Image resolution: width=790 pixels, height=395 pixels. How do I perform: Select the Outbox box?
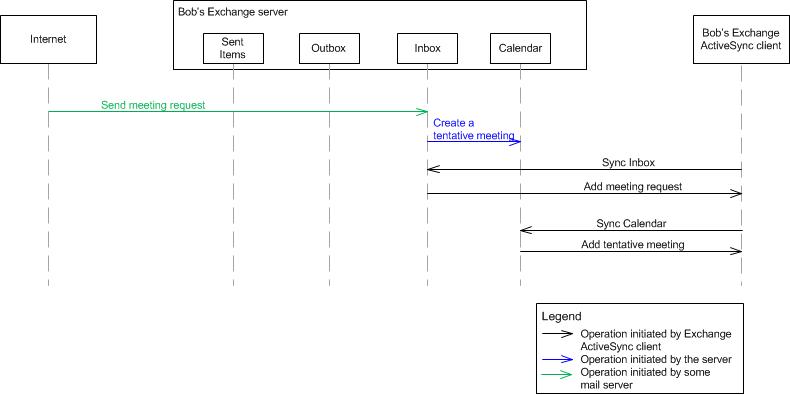(x=329, y=48)
